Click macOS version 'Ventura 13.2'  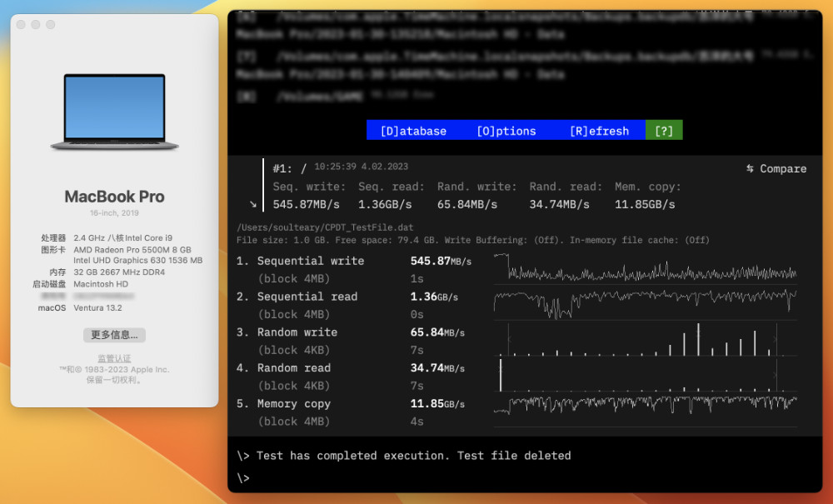97,308
